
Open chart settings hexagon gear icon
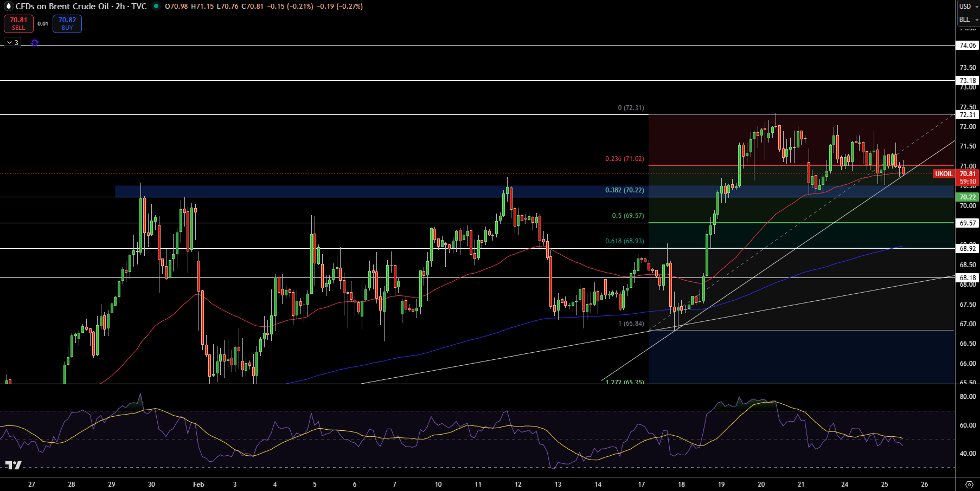pos(970,484)
